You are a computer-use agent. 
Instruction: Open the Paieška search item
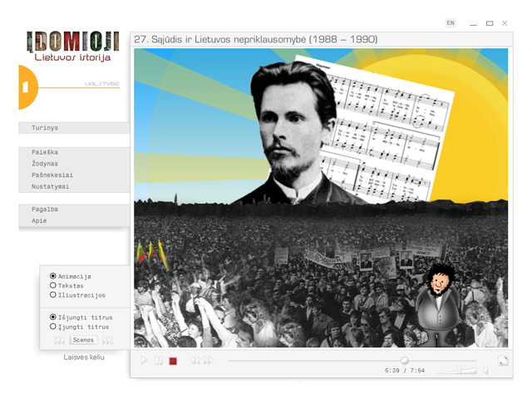click(x=74, y=152)
